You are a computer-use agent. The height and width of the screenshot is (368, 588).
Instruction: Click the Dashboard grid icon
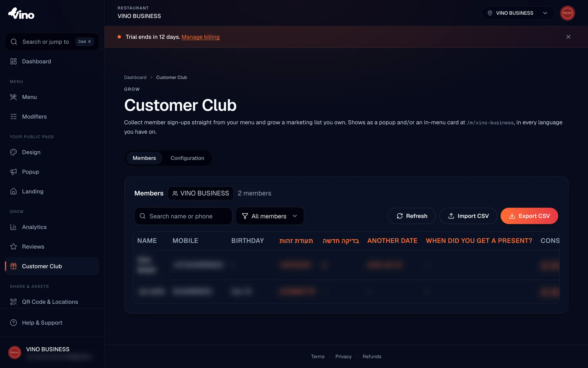[13, 61]
